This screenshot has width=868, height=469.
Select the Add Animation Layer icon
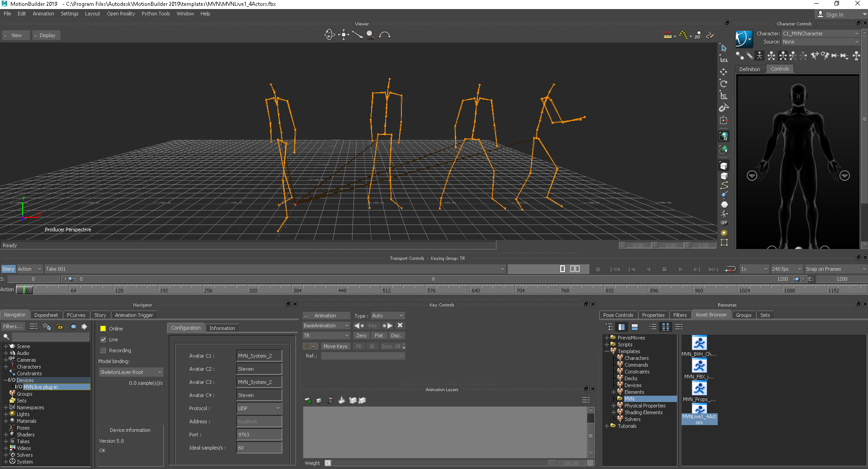coord(308,400)
